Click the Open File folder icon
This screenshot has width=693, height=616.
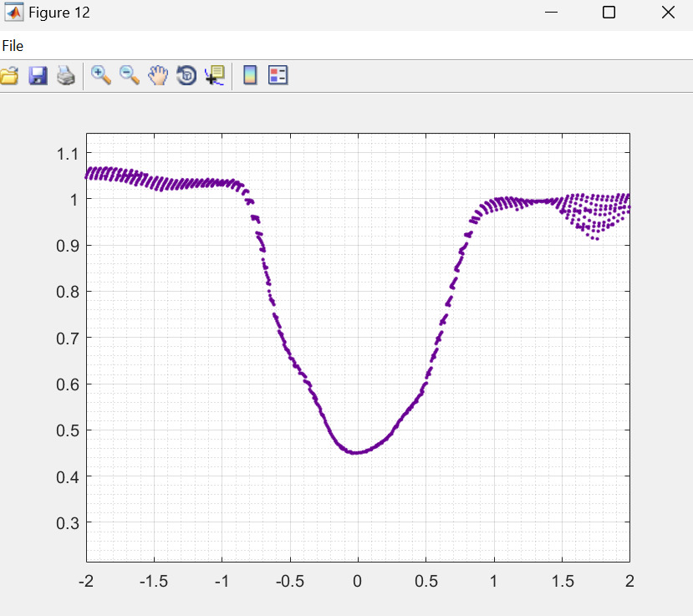pyautogui.click(x=8, y=76)
